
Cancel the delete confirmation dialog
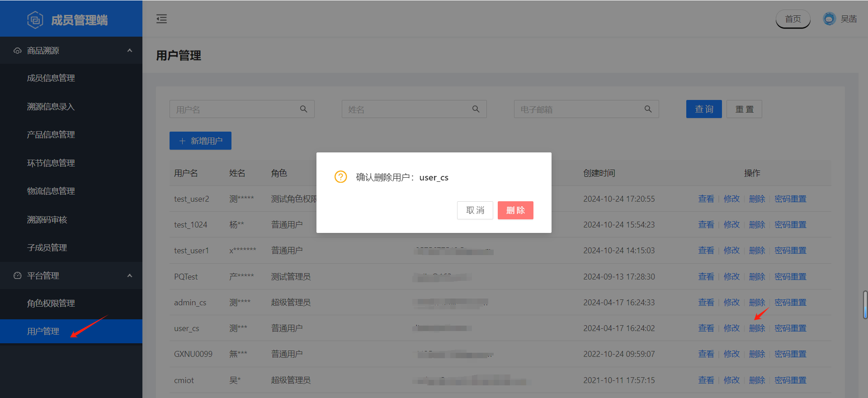475,210
